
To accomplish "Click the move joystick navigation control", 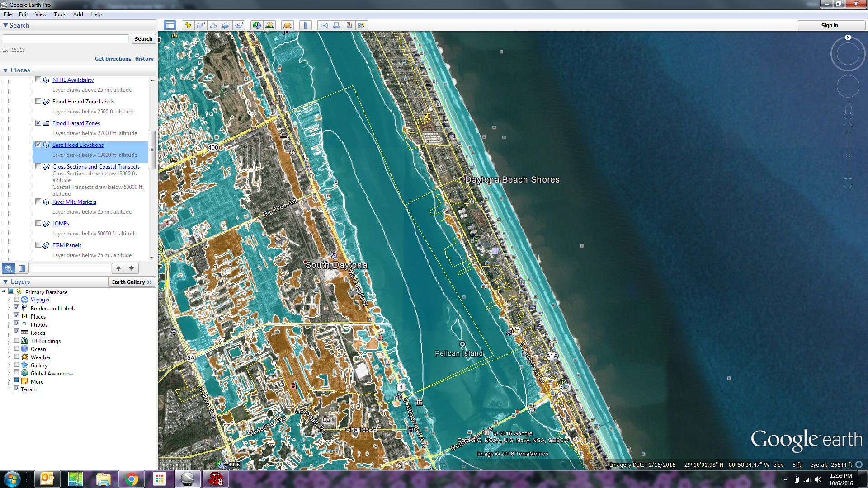I will 848,86.
